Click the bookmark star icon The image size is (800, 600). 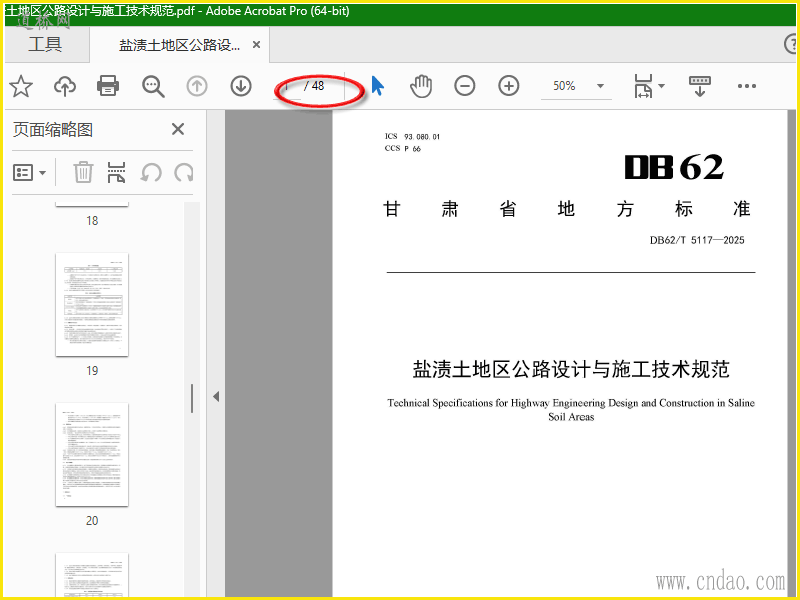pyautogui.click(x=21, y=86)
